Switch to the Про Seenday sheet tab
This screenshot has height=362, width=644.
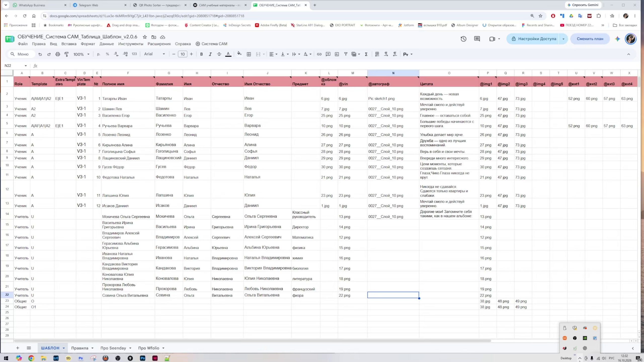[113, 348]
